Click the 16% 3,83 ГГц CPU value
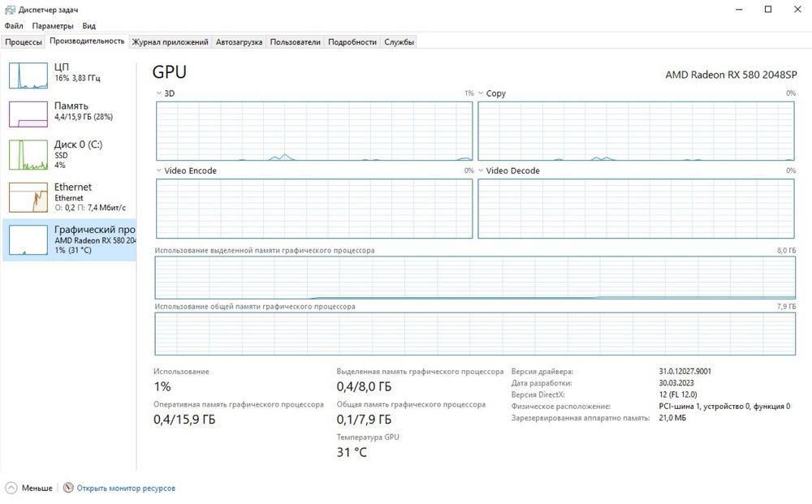Screen dimensions: 812x504 pos(78,78)
